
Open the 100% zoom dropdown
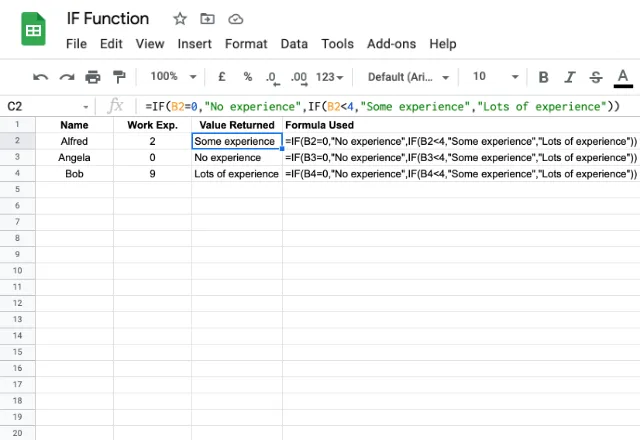click(173, 76)
